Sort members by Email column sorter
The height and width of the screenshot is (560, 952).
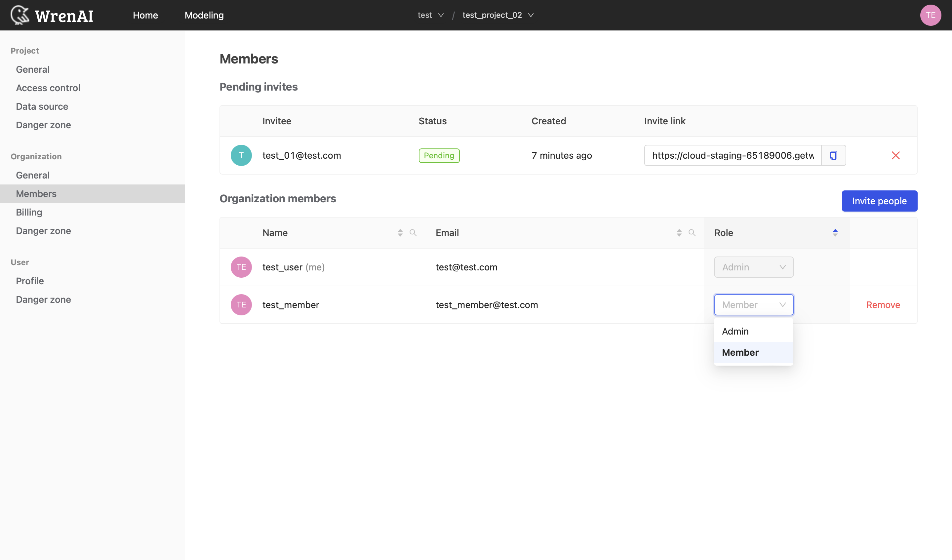pos(679,233)
